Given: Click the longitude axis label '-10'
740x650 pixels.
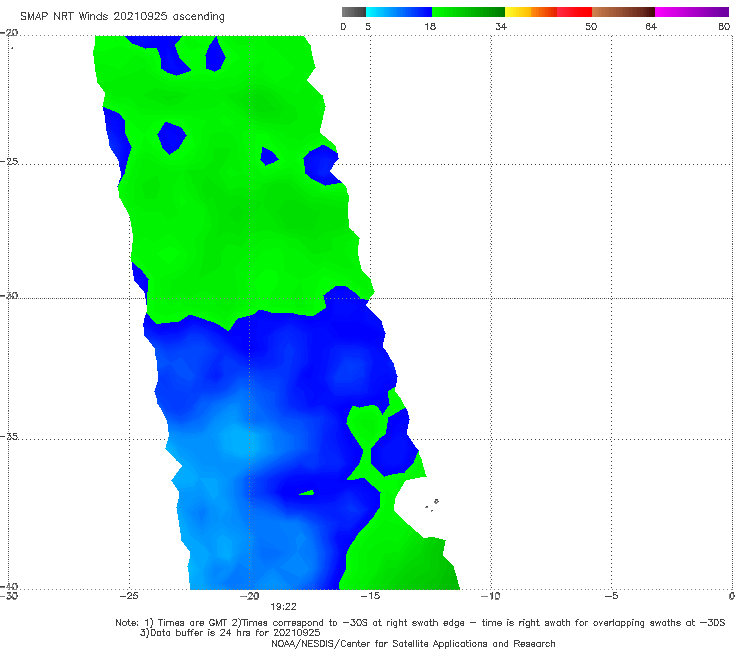Looking at the screenshot, I should (x=490, y=596).
